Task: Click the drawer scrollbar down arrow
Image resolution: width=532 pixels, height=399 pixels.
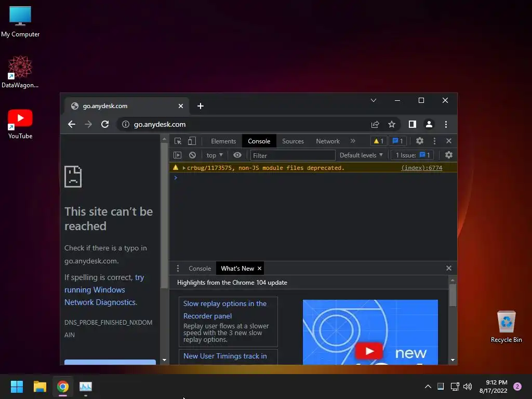Action: (453, 360)
